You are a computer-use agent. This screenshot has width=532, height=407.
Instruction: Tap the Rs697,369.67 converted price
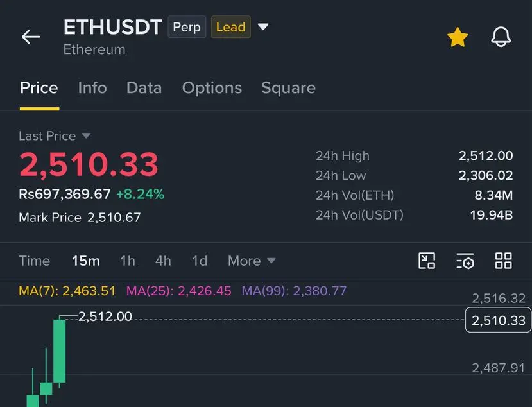click(65, 194)
